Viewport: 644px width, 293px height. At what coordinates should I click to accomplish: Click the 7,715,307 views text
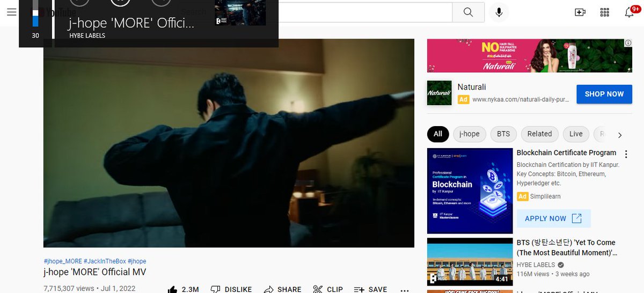point(69,288)
